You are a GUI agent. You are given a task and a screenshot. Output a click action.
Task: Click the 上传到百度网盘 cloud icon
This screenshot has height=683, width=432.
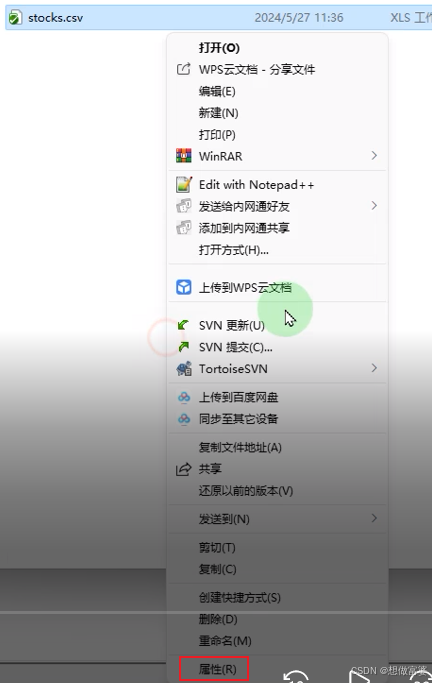point(184,397)
